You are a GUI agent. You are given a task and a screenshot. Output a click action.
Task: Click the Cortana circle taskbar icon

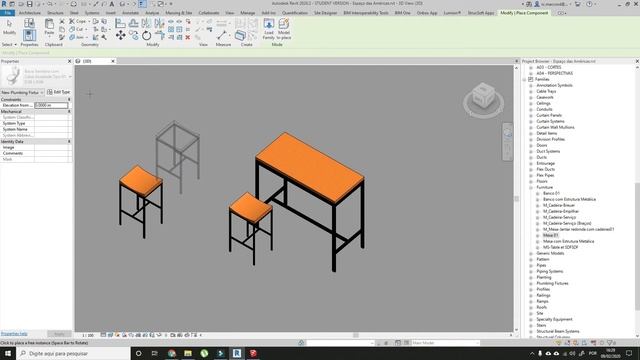click(x=138, y=353)
